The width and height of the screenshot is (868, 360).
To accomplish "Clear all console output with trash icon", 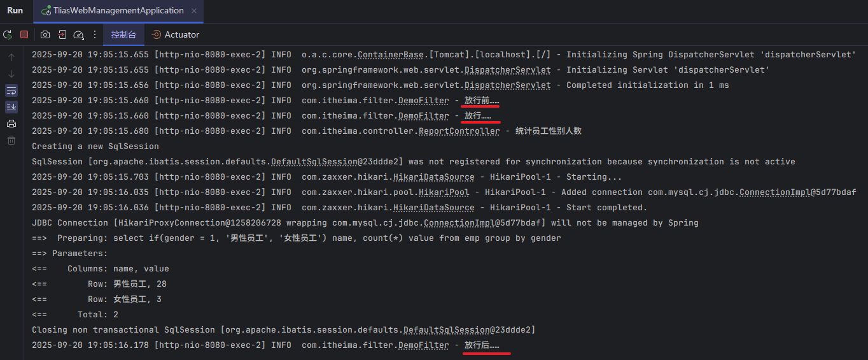I will click(x=11, y=140).
